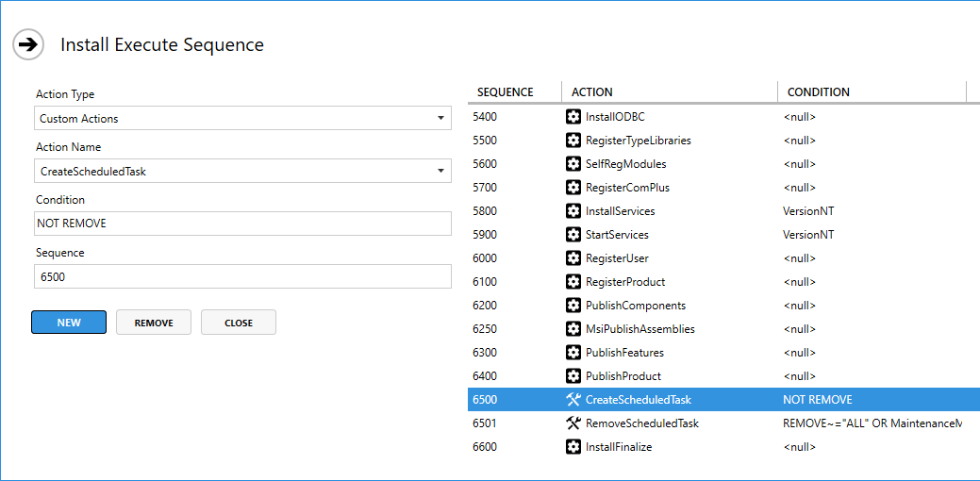Click the gear icon next to RegisterTypeLibraries
980x481 pixels.
[x=573, y=141]
